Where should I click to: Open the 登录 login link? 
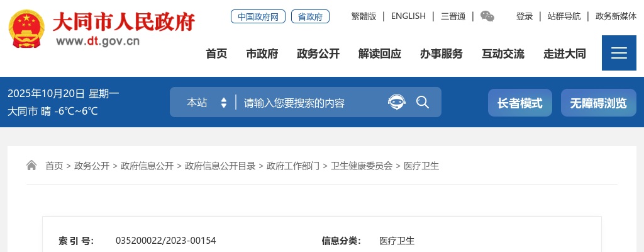coord(525,16)
